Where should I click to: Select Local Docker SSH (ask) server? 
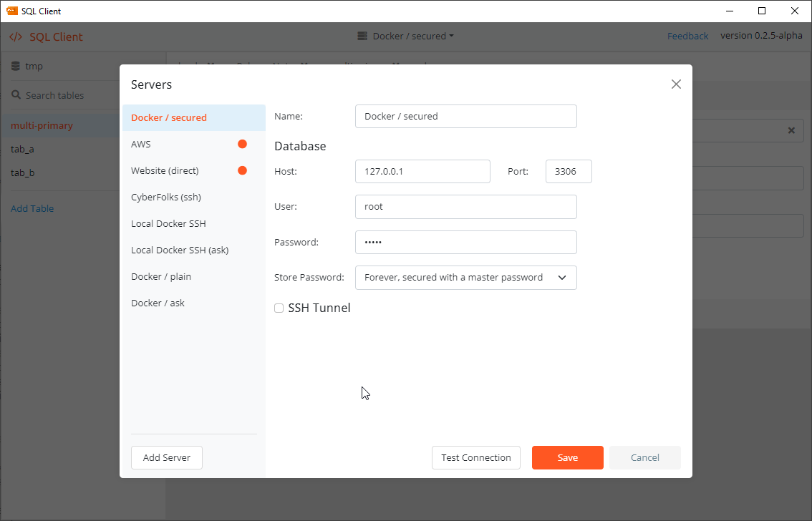[x=180, y=250]
